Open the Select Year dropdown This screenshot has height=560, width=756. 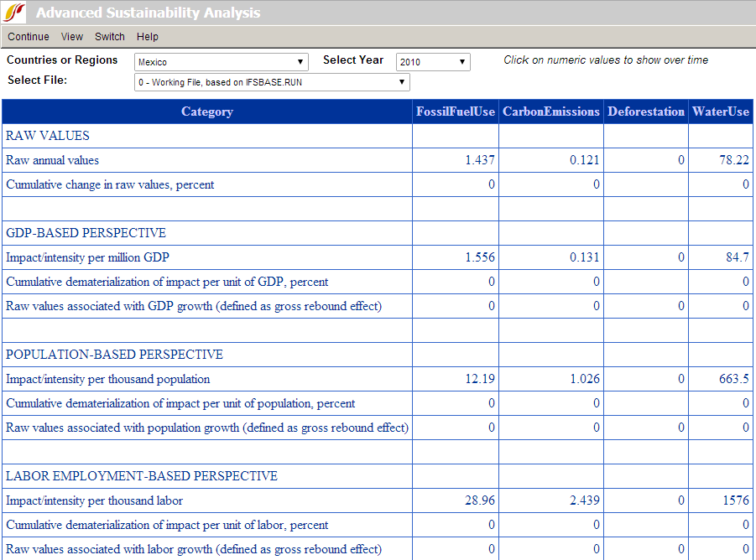pos(433,62)
